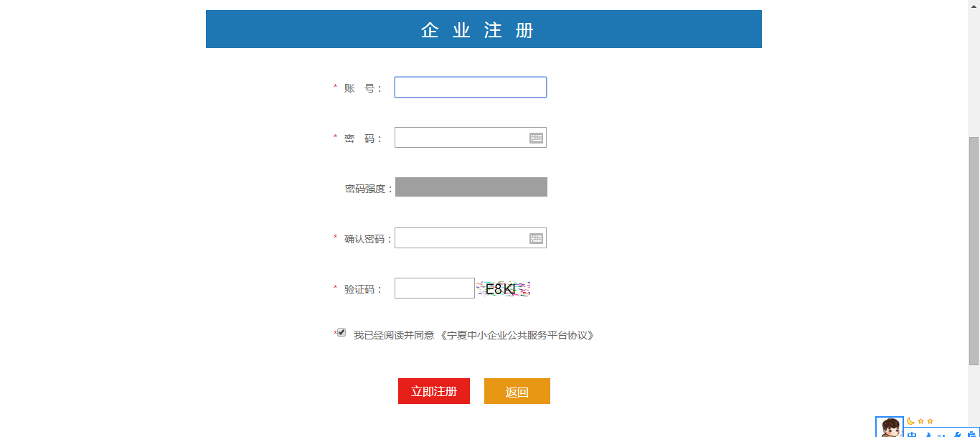Image resolution: width=980 pixels, height=437 pixels.
Task: Open the virtual keyboard in the 确认密码 field
Action: pyautogui.click(x=536, y=238)
